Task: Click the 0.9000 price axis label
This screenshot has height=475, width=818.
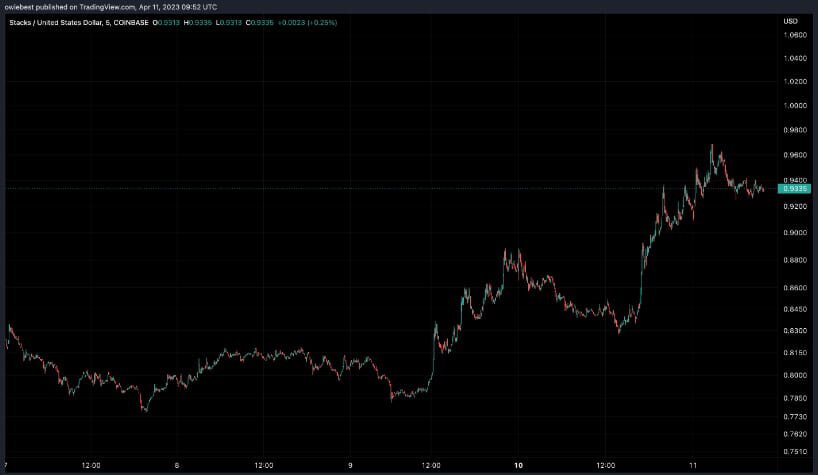Action: (x=795, y=233)
